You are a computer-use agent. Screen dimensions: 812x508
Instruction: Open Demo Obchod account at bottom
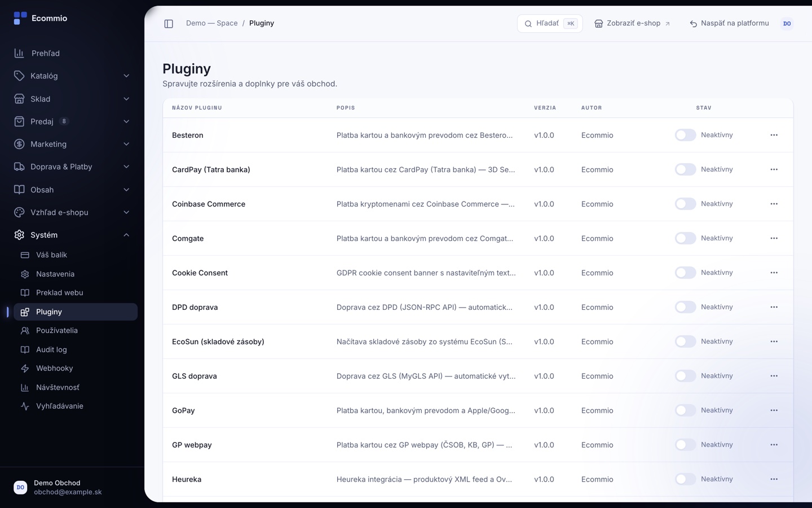click(72, 487)
